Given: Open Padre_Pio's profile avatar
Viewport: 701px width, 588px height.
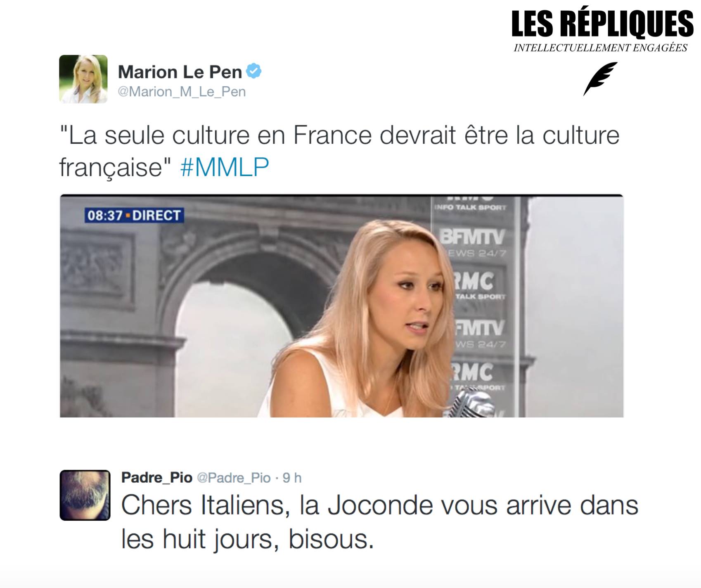Looking at the screenshot, I should [85, 495].
